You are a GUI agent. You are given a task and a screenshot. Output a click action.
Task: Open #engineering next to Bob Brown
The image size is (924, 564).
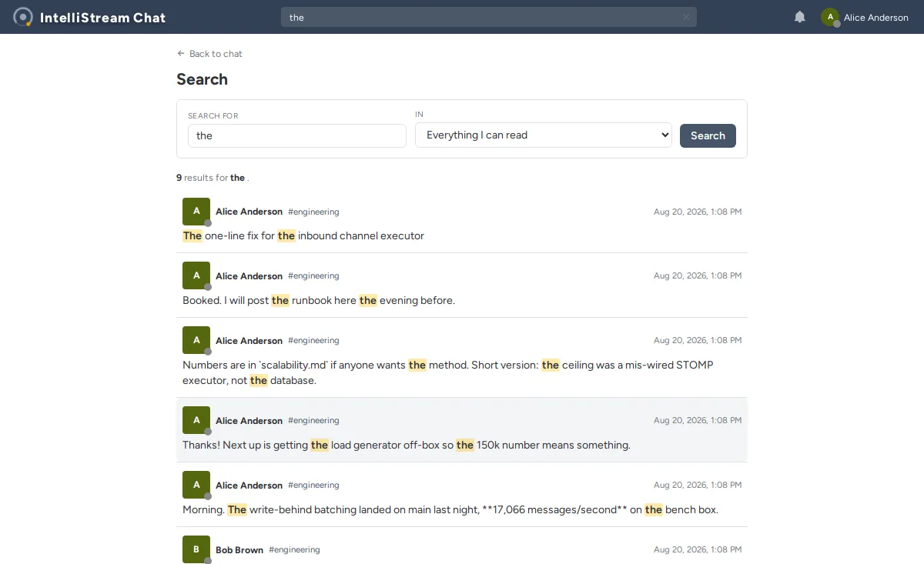(x=294, y=550)
